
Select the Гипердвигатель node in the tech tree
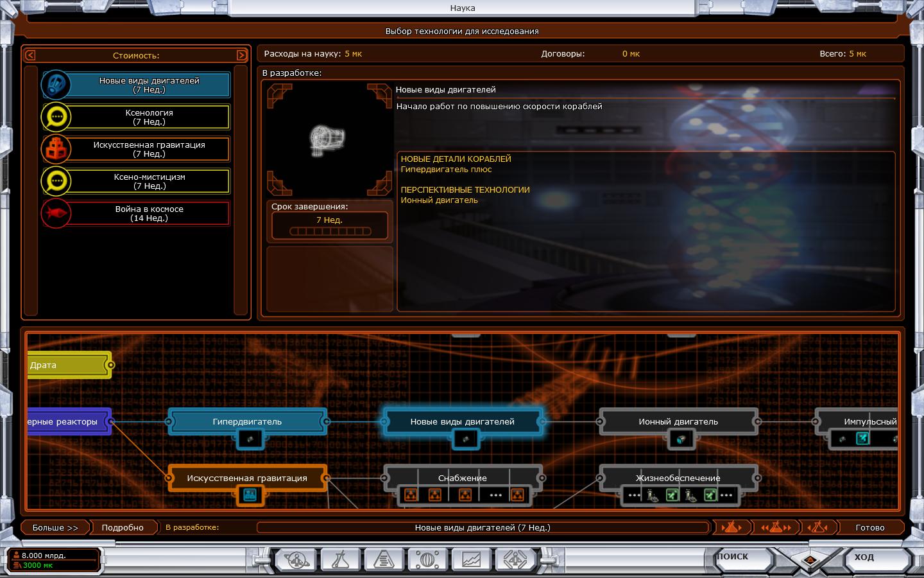[x=247, y=421]
